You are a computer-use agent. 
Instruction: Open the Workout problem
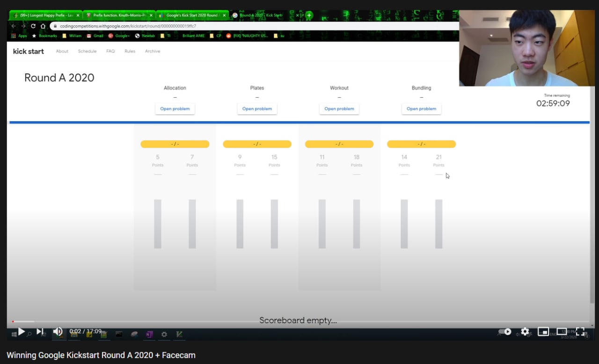pos(339,109)
